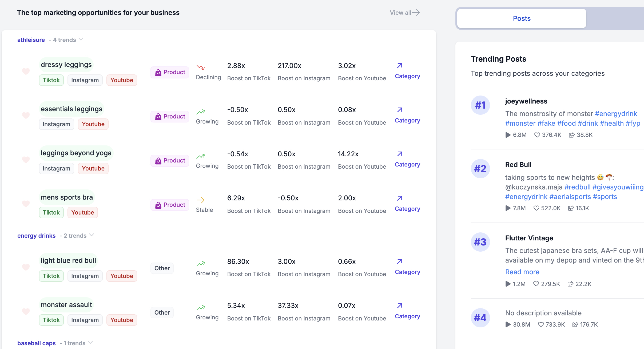Click the Growing trend icon for essentials leggings
The height and width of the screenshot is (349, 644).
point(201,112)
